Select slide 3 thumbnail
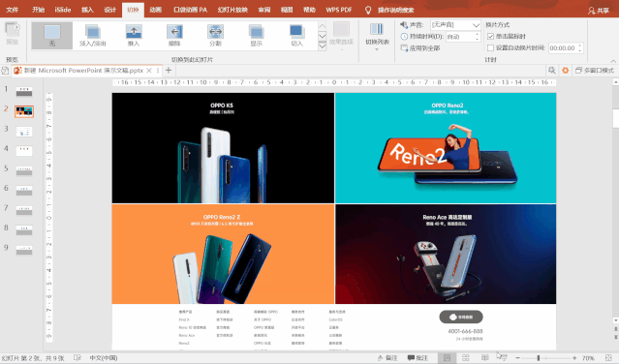The image size is (619, 364). pyautogui.click(x=24, y=132)
